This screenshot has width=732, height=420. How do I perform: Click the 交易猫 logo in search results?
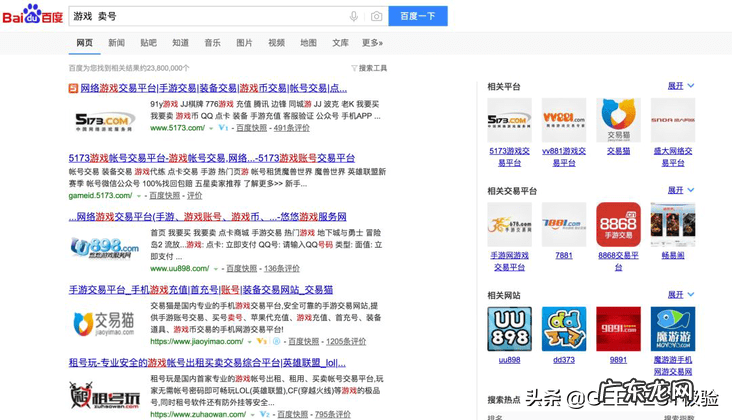click(104, 323)
